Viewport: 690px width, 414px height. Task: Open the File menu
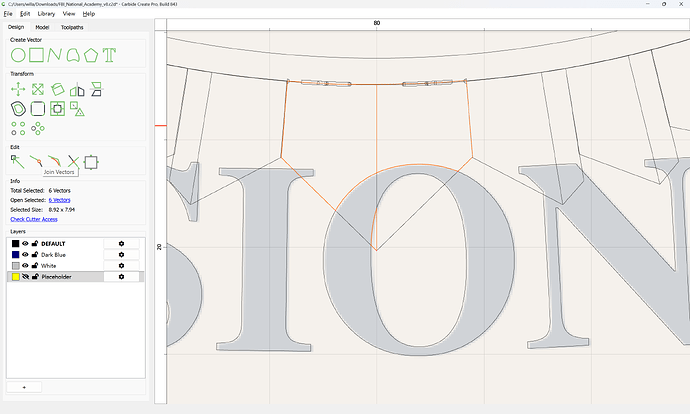[8, 14]
